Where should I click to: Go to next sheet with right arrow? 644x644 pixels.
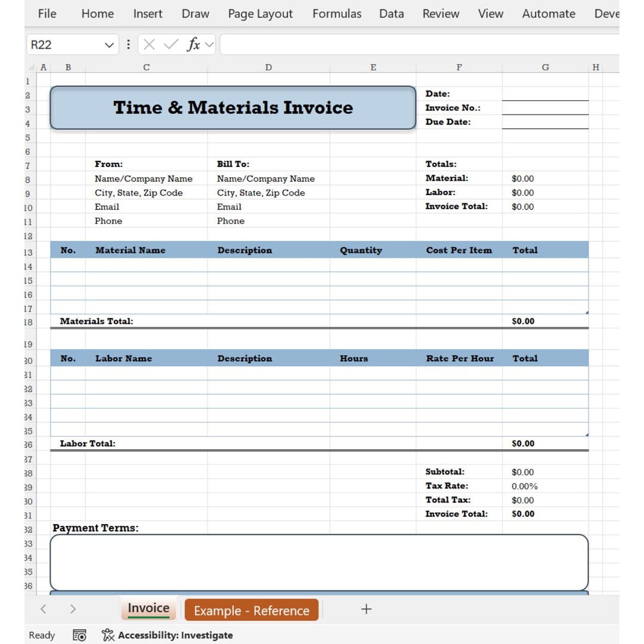coord(73,609)
